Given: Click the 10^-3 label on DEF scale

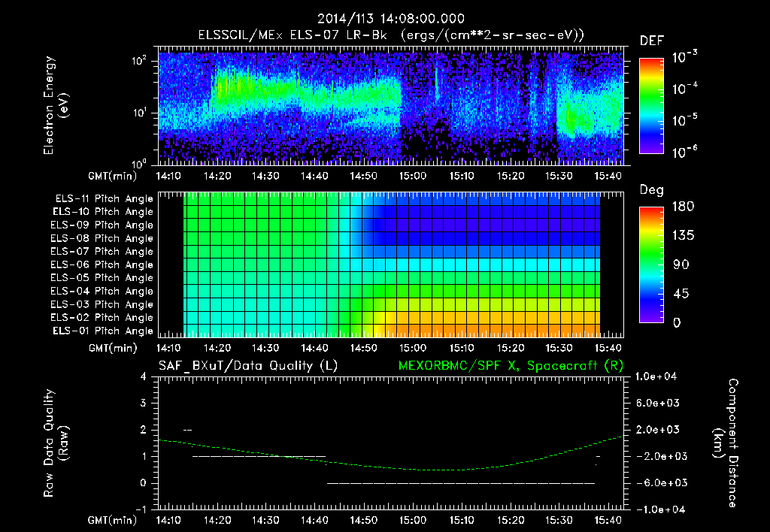Looking at the screenshot, I should (684, 57).
